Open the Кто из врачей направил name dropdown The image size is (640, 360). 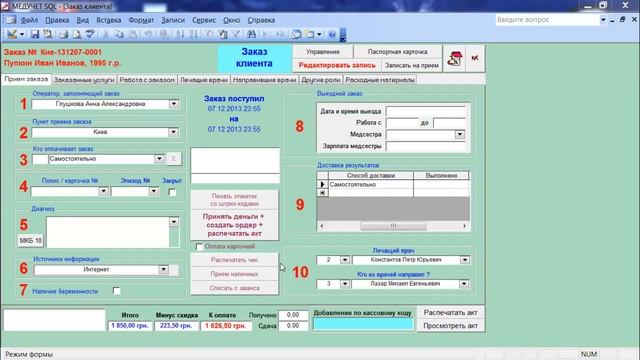464,284
